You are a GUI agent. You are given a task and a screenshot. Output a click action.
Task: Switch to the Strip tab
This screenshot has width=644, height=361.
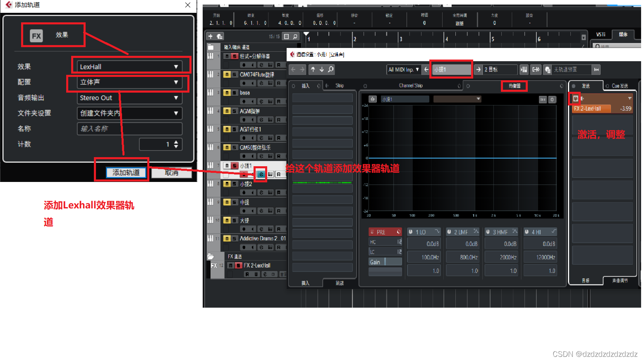(x=340, y=86)
